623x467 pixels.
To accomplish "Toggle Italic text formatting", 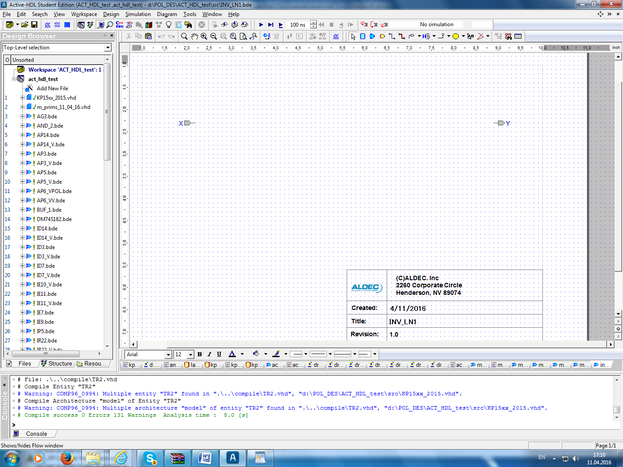I will coord(208,354).
